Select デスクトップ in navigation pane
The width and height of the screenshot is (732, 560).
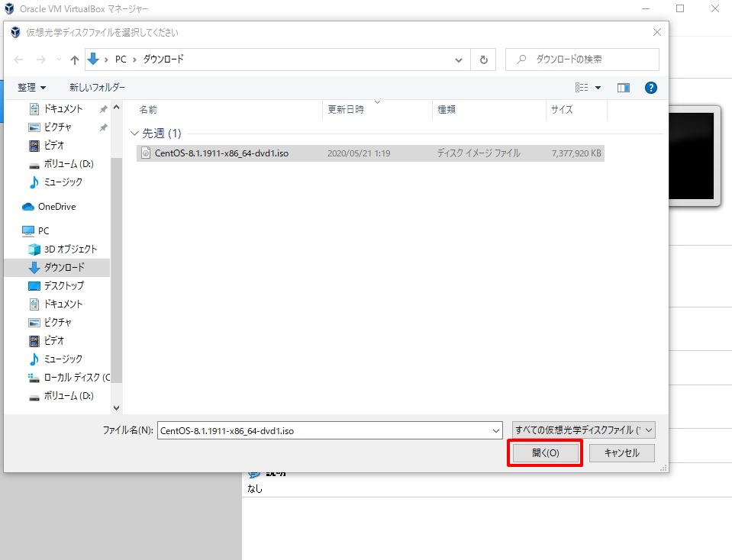pyautogui.click(x=63, y=285)
